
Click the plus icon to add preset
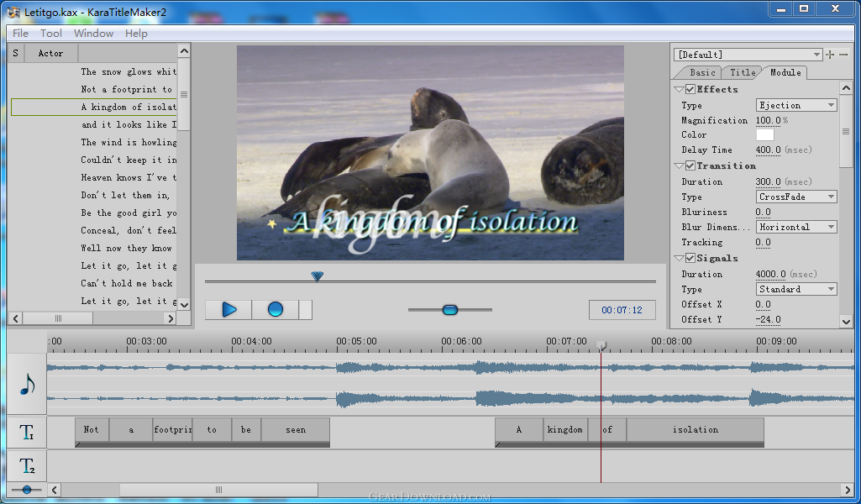[831, 55]
